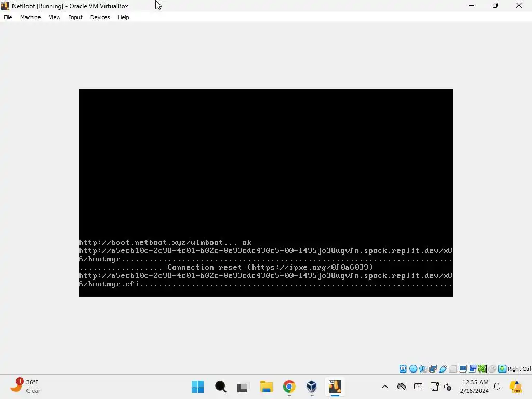532x399 pixels.
Task: Close the NetBoot VM window
Action: point(519,5)
